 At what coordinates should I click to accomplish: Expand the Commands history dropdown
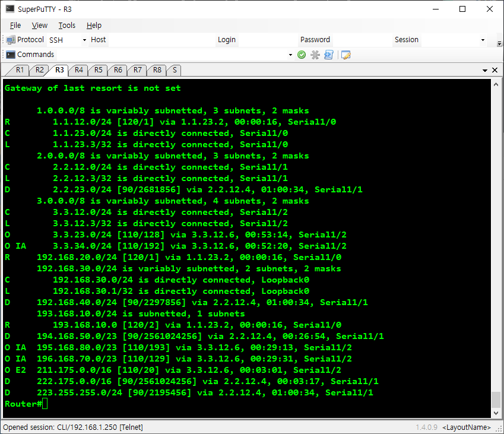point(290,55)
